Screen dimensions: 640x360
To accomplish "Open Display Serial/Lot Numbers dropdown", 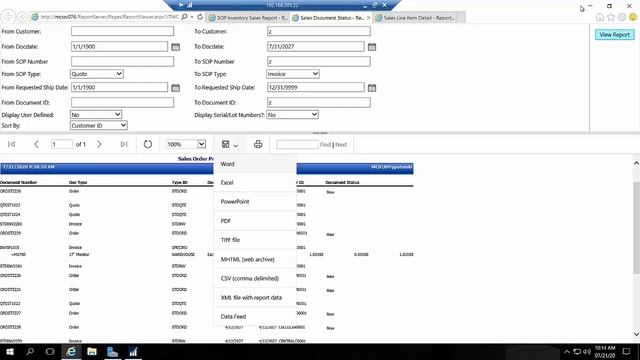I will 292,115.
